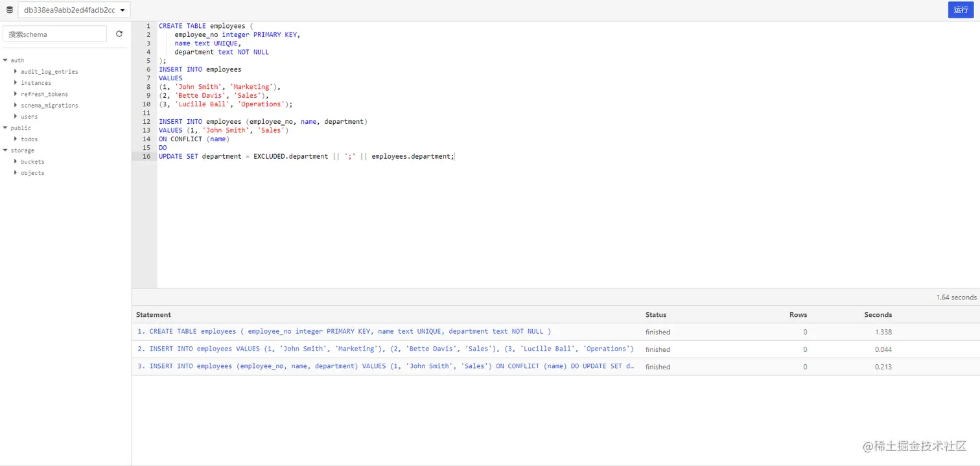Screen dimensions: 980x466
Task: Expand the audit_log_entries table arrow
Action: 16,71
